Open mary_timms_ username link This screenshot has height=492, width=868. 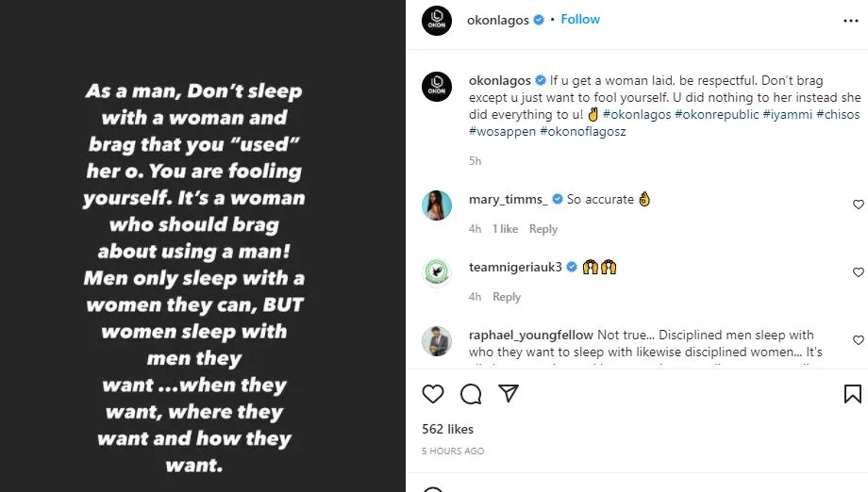508,199
